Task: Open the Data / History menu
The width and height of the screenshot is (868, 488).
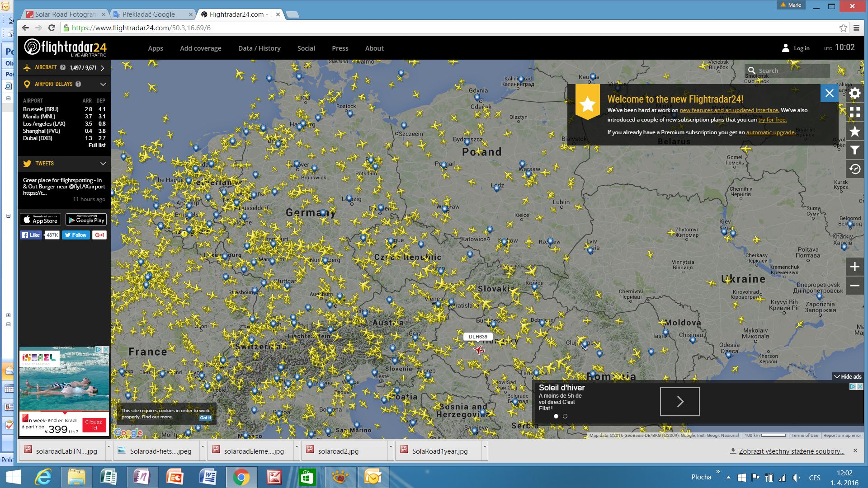Action: [259, 48]
